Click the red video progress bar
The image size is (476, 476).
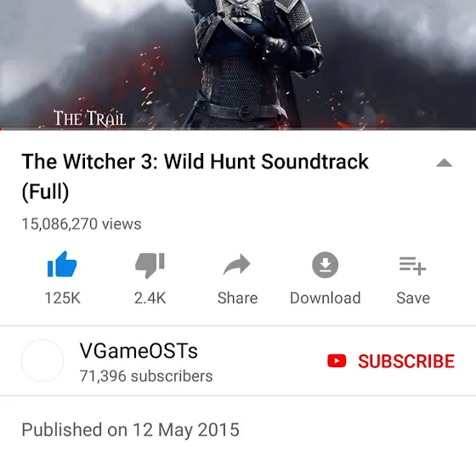tap(238, 129)
